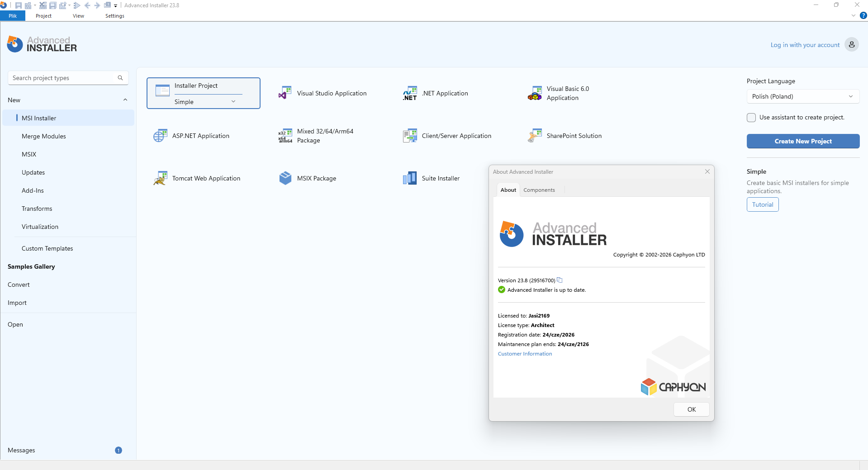This screenshot has height=470, width=868.
Task: Switch to the Components tab in dialog
Action: point(539,190)
